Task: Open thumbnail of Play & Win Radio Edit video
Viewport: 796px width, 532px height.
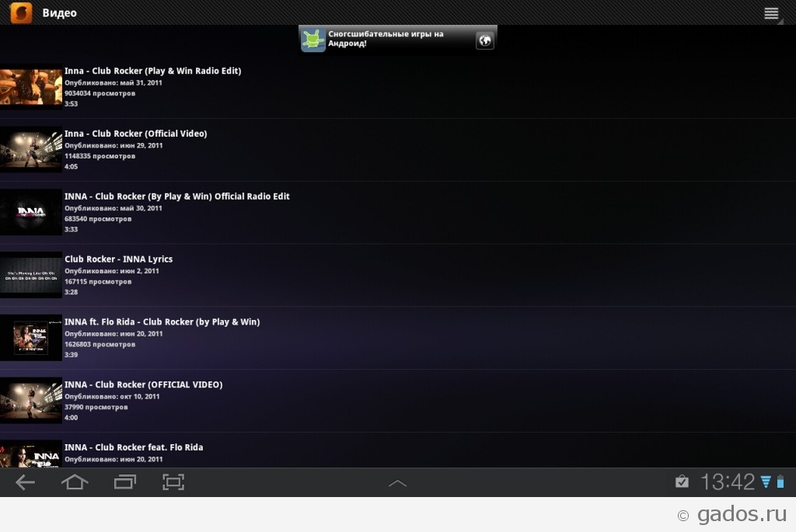Action: pyautogui.click(x=31, y=87)
